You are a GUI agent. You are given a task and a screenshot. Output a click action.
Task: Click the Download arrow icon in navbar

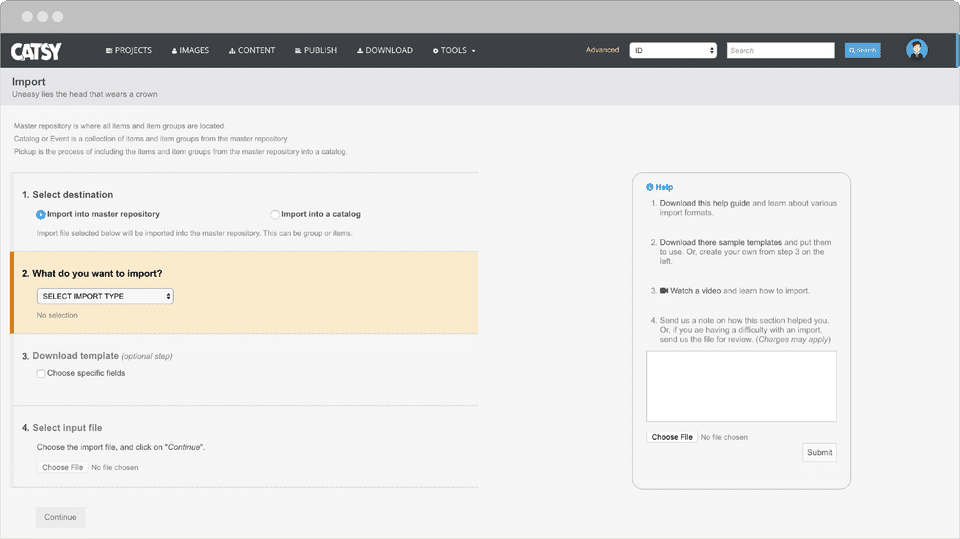click(x=360, y=51)
